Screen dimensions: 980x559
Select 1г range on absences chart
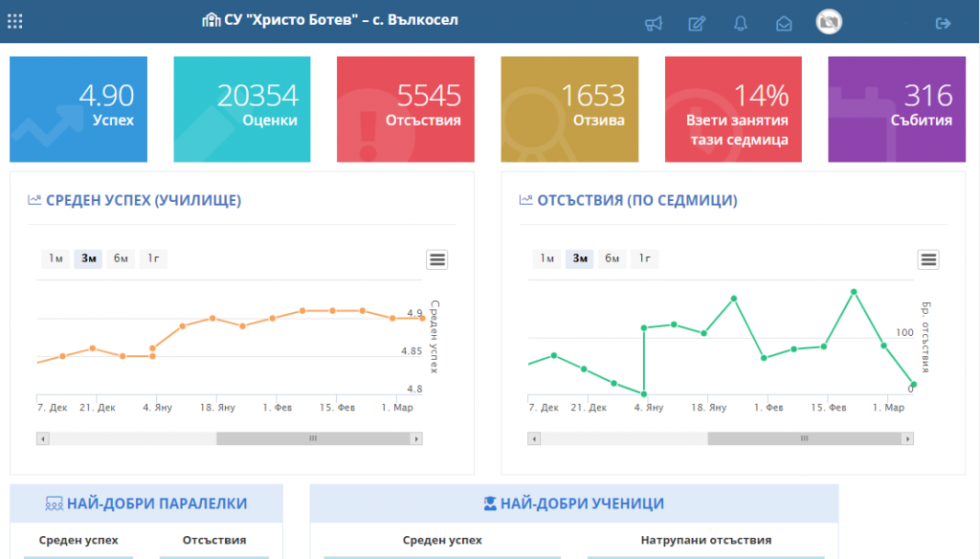click(644, 258)
